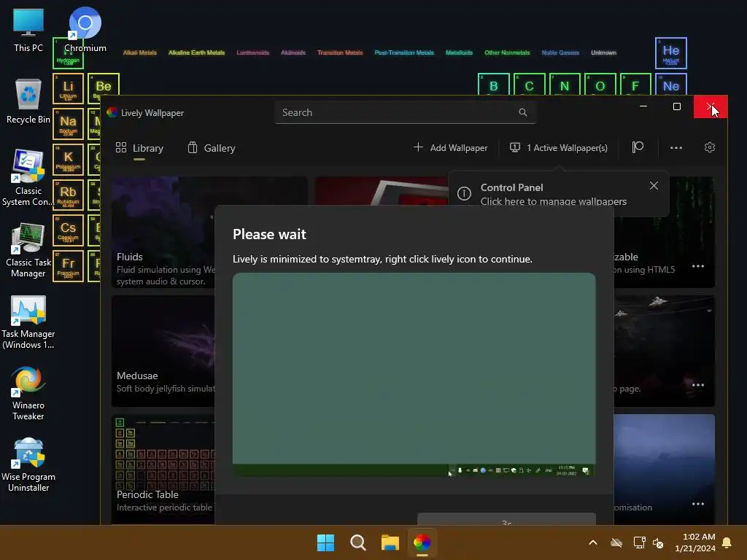Open taskbar Search

coord(357,542)
